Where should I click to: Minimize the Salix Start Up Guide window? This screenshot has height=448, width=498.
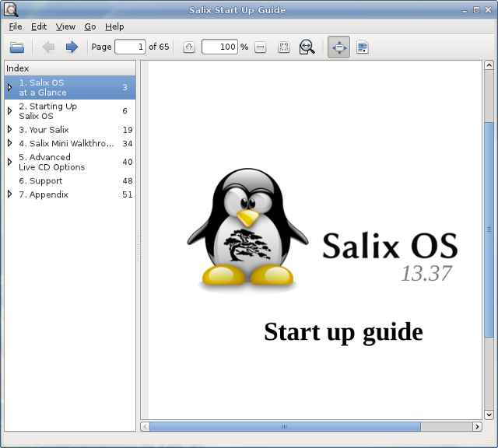tap(465, 10)
